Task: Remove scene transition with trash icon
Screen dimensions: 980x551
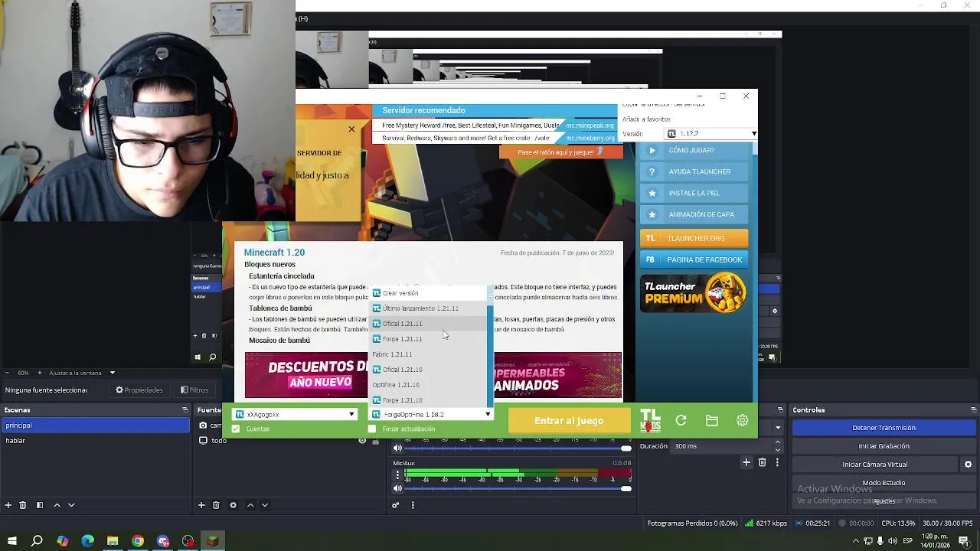Action: point(762,462)
